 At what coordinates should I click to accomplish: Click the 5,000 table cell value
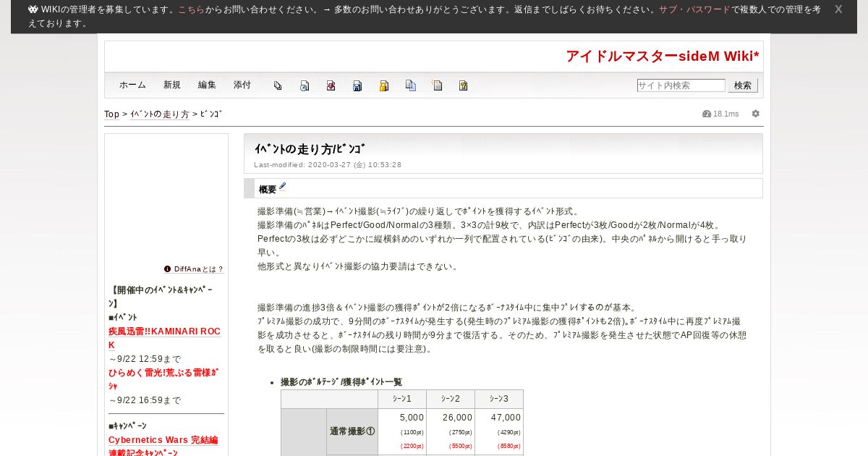(x=412, y=418)
